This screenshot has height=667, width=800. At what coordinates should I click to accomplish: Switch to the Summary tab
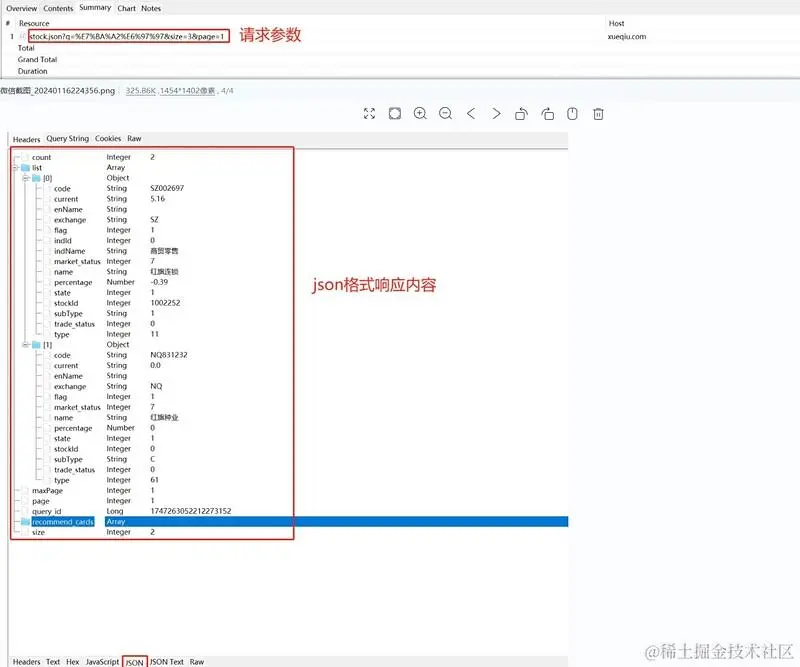point(95,8)
